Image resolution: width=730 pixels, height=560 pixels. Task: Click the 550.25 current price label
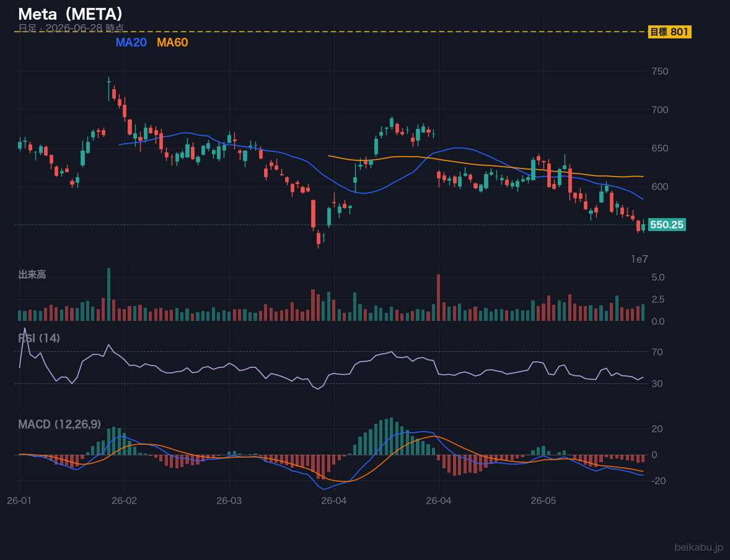(667, 225)
